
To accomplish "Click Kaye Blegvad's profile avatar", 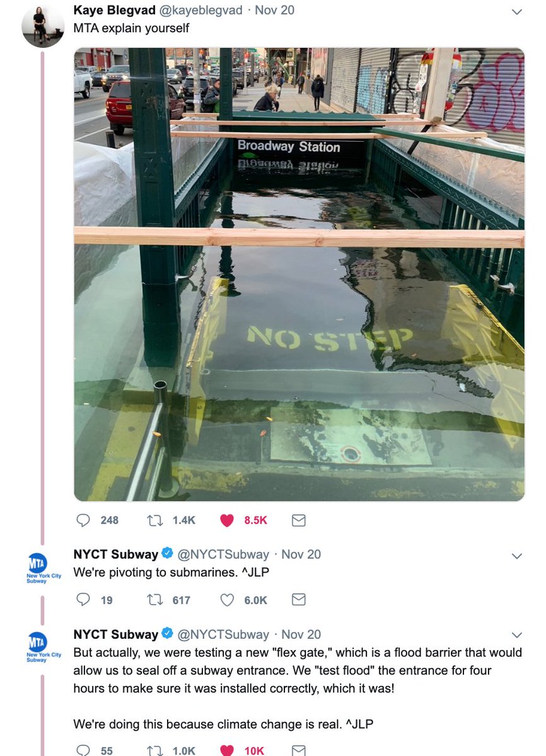I will (43, 26).
